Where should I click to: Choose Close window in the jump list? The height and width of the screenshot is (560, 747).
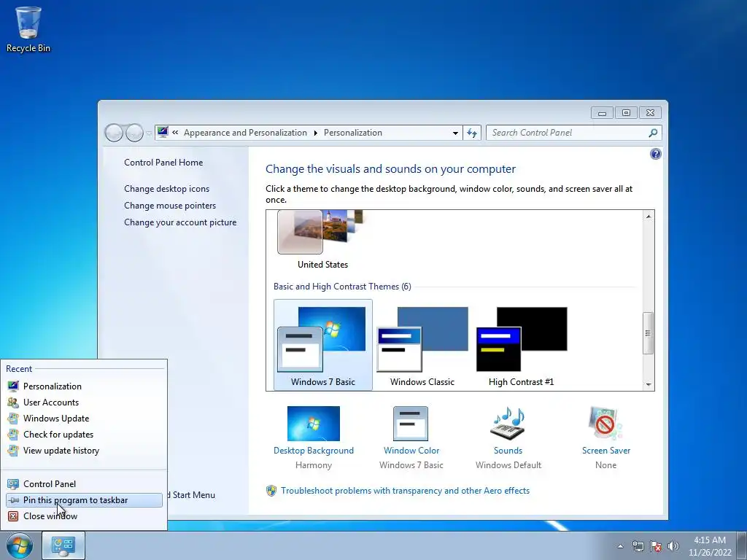[84, 516]
